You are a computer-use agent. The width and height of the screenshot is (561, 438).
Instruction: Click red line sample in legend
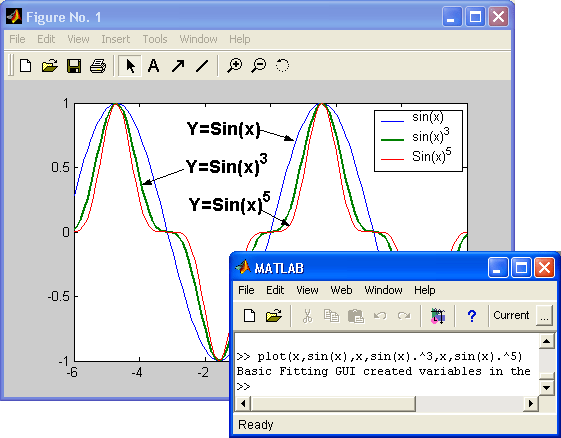(x=392, y=159)
